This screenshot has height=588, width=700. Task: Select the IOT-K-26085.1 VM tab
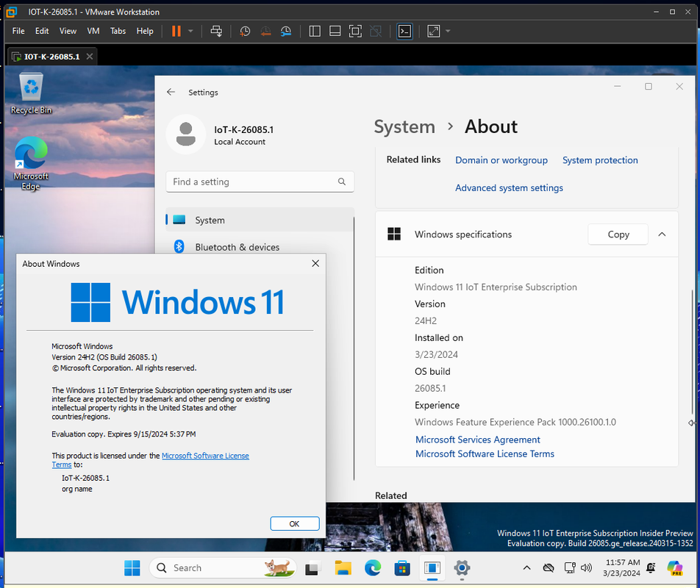(x=51, y=57)
